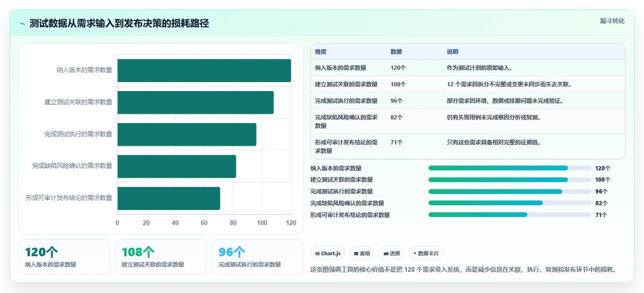The image size is (644, 293).
Task: Click the progress label 完成缺陷风险确认的需求数量
Action: coord(347,203)
